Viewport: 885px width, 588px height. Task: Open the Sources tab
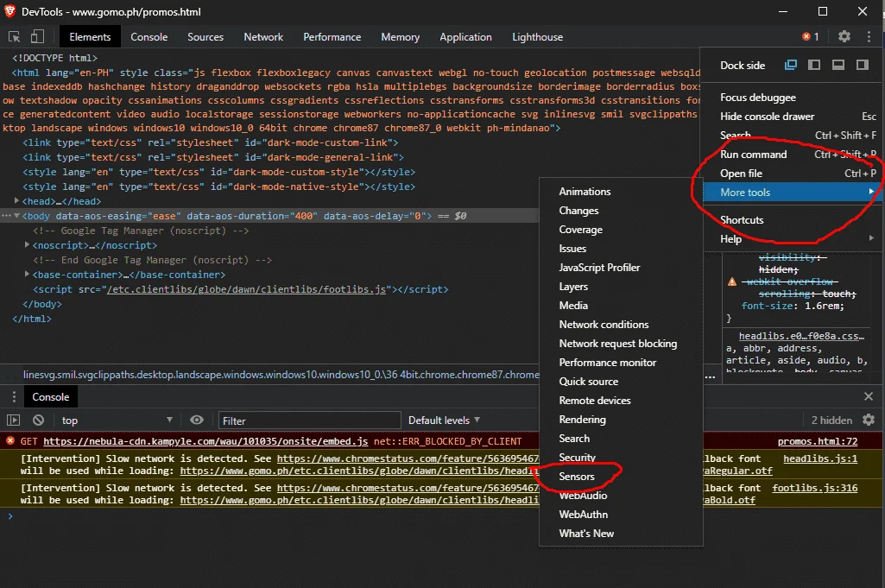[205, 37]
